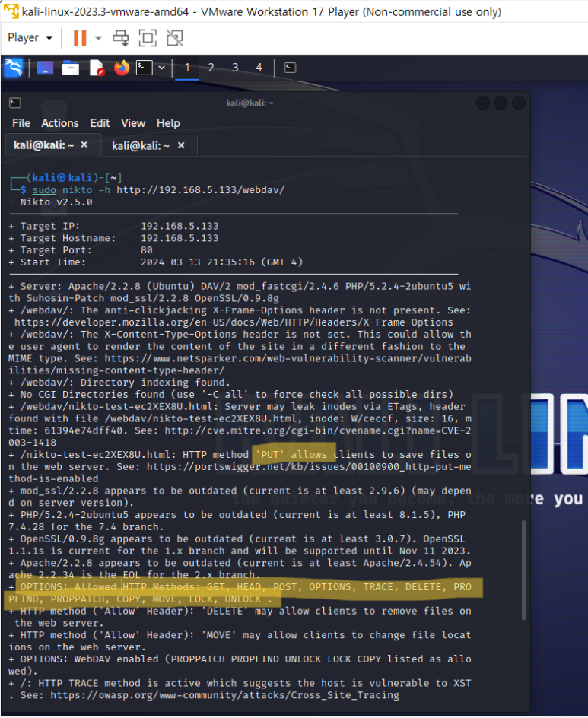Click the Target Port value 80
The height and width of the screenshot is (718, 588).
[x=147, y=250]
